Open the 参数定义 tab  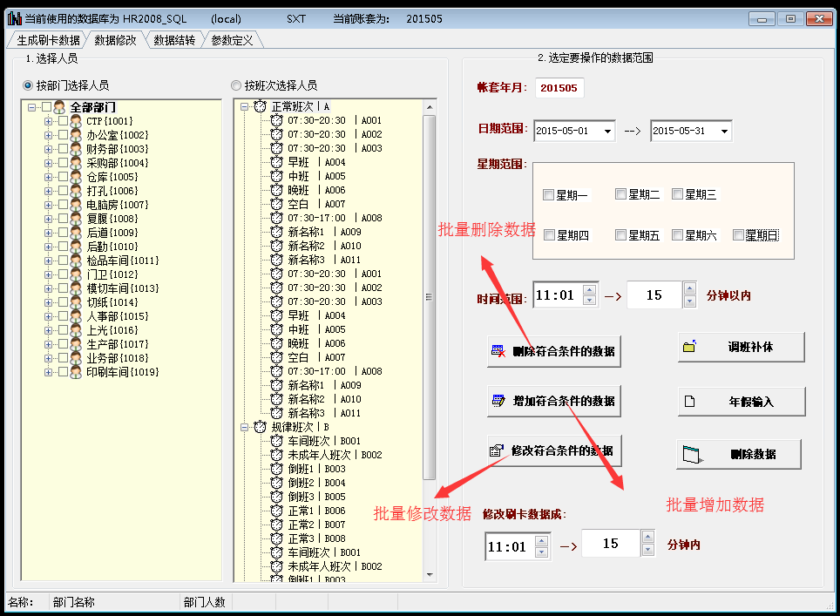232,40
